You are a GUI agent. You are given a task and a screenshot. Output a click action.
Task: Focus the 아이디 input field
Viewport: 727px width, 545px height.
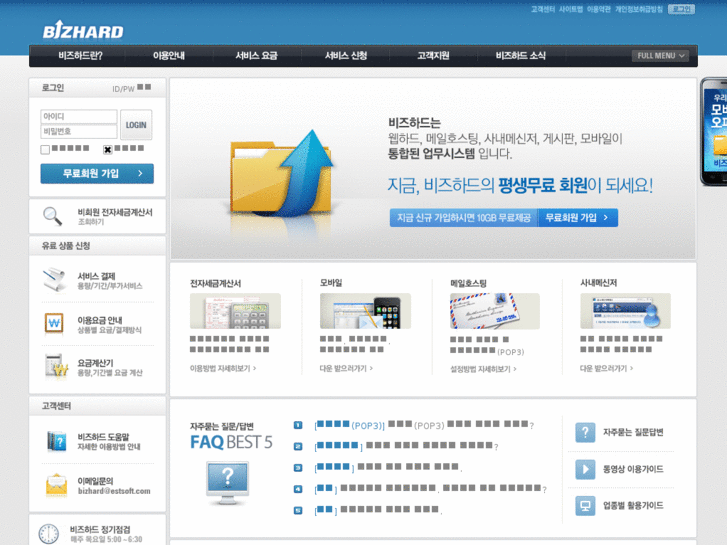79,116
